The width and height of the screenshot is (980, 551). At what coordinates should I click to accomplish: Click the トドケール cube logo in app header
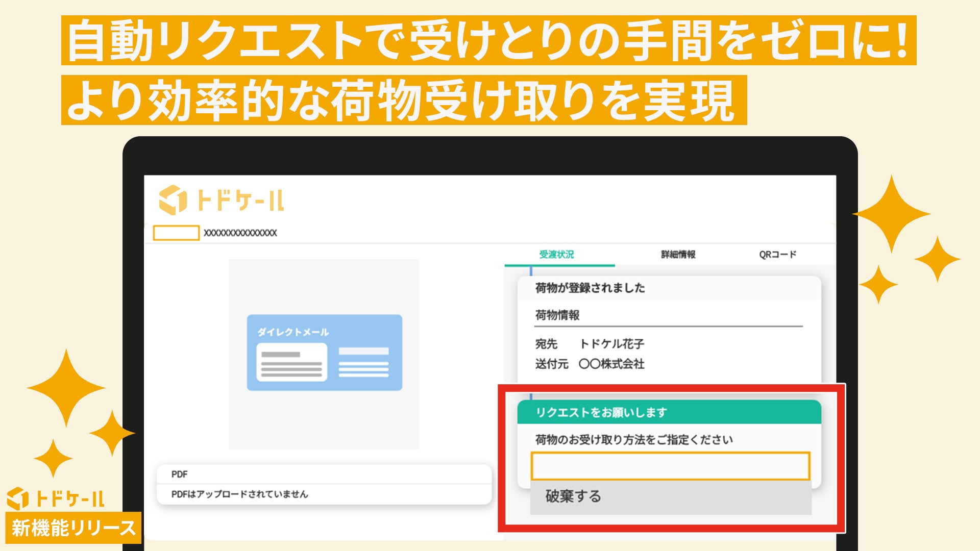pos(174,199)
